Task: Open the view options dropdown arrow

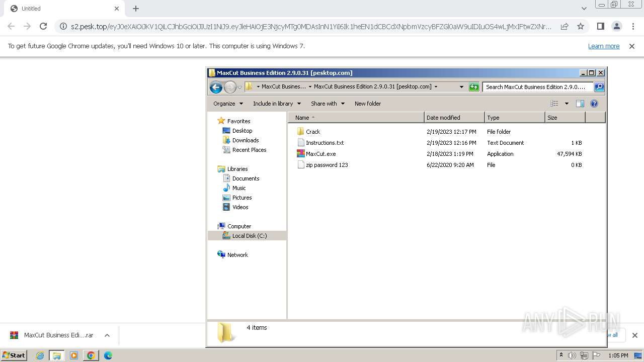Action: [x=567, y=104]
